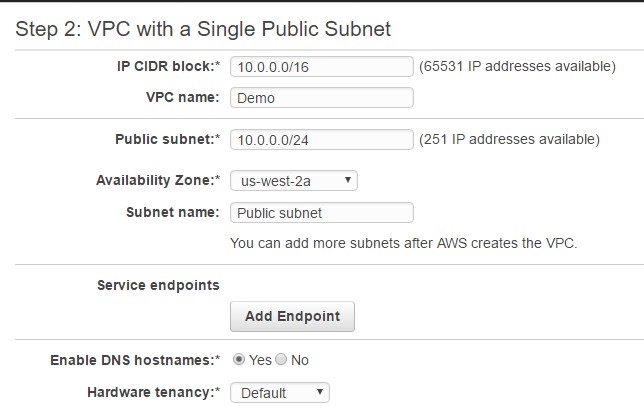Viewport: 644px width, 414px height.
Task: Click the Availability Zone dropdown arrow
Action: (348, 180)
